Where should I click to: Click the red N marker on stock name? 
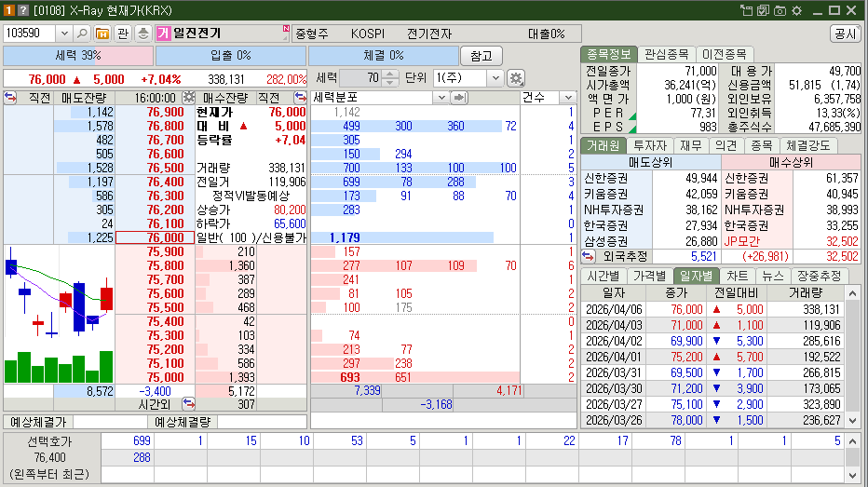tap(286, 28)
